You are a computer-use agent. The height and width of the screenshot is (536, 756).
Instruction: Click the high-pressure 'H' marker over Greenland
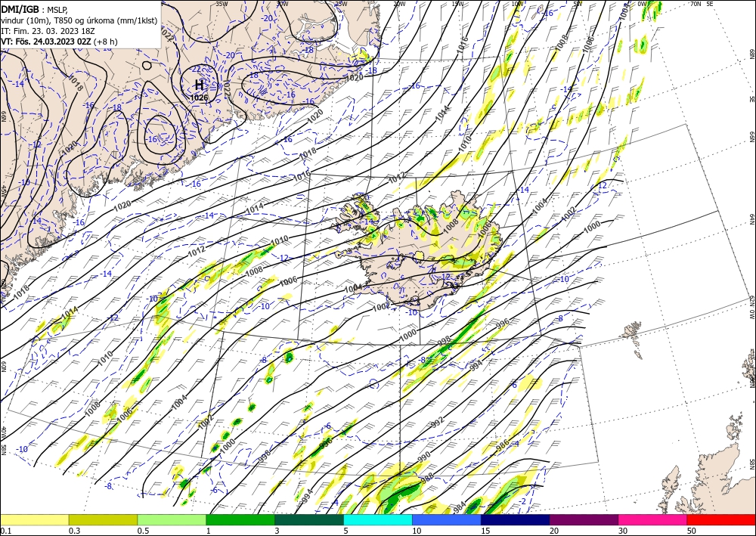(199, 85)
